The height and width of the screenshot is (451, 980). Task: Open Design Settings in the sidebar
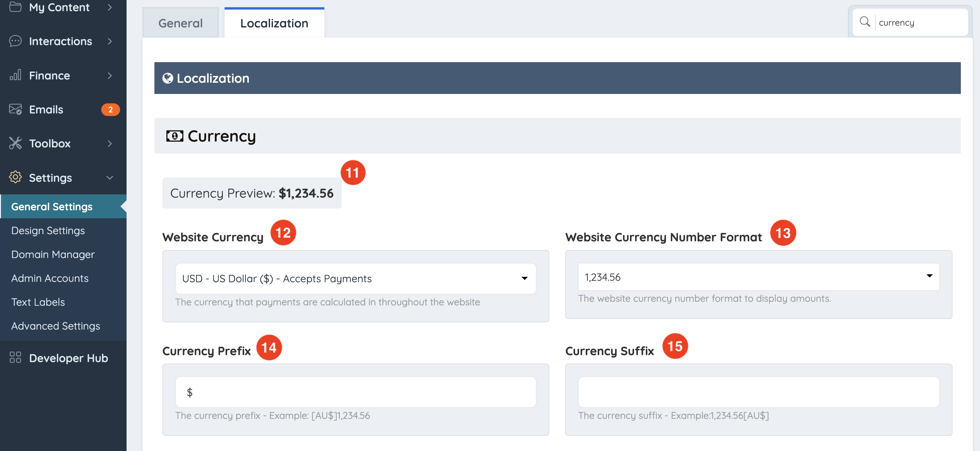click(x=48, y=231)
